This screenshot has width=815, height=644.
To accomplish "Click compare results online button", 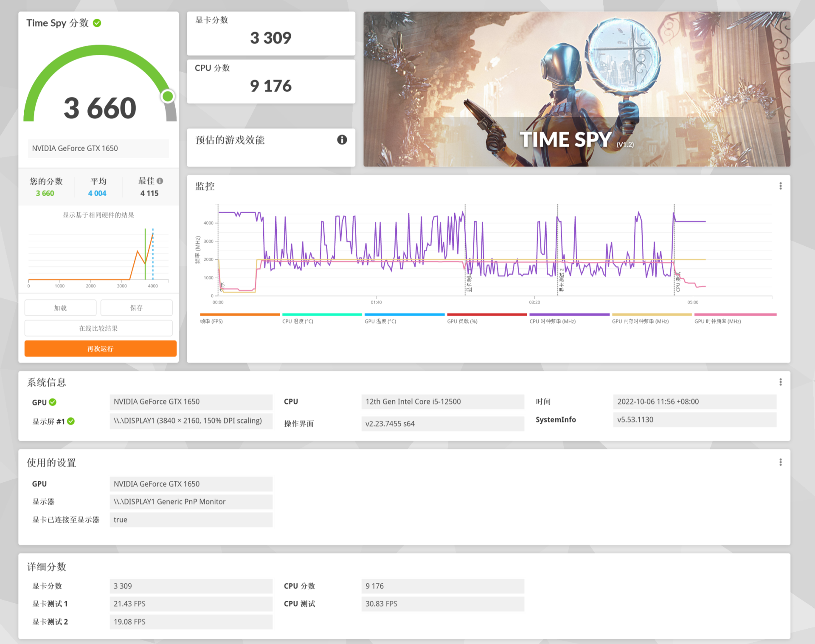I will [x=98, y=328].
